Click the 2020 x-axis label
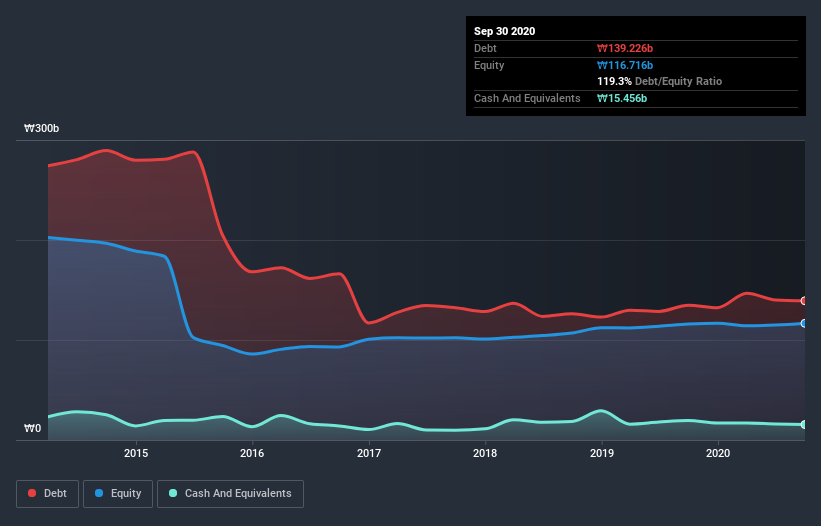821x526 pixels. pos(718,453)
